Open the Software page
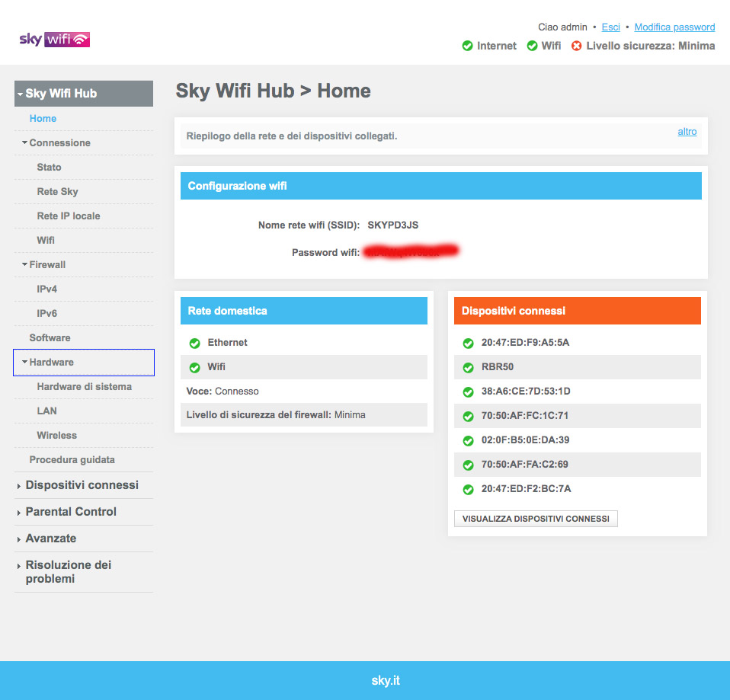Image resolution: width=730 pixels, height=700 pixels. tap(50, 338)
